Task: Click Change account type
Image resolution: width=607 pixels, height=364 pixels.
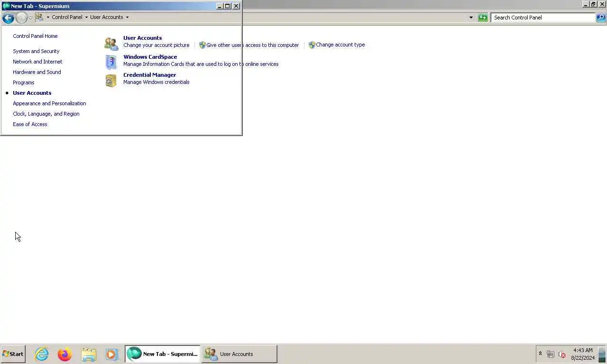Action: 340,45
